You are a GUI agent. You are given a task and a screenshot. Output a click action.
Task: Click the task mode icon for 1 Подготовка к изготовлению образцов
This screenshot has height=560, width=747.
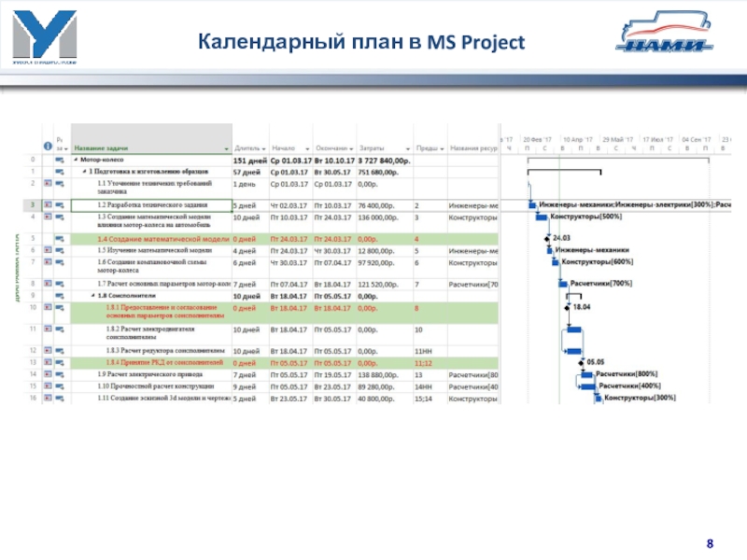click(60, 172)
